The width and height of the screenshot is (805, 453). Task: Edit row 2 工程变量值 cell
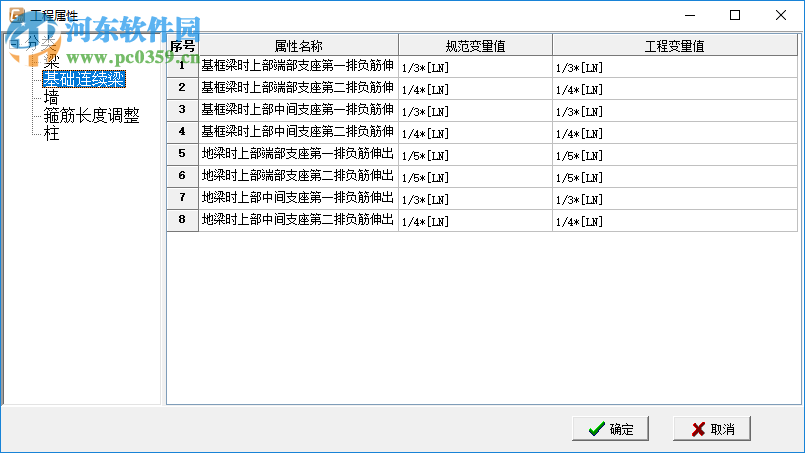pyautogui.click(x=675, y=89)
